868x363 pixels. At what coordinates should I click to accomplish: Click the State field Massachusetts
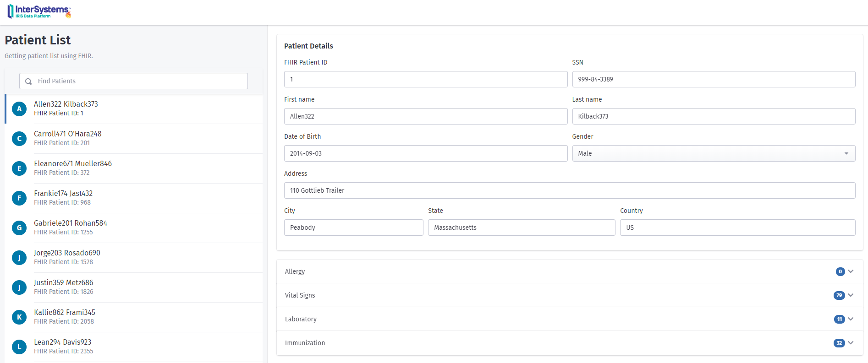coord(522,228)
